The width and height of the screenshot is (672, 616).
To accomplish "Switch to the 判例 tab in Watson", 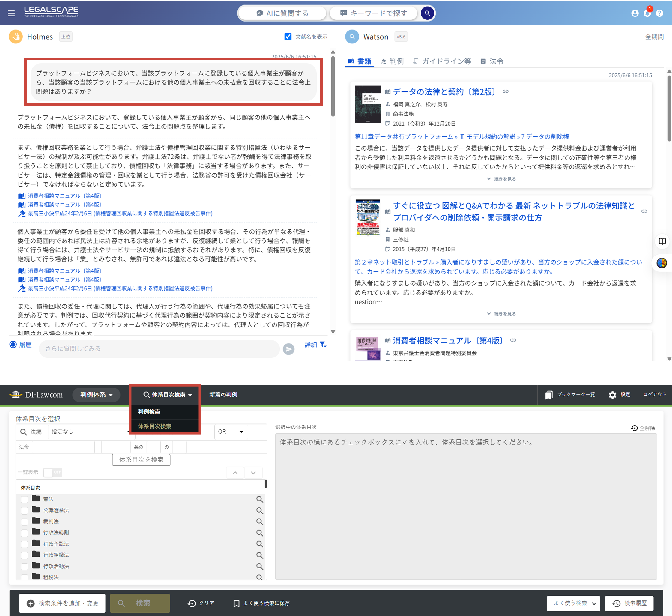I will (392, 61).
